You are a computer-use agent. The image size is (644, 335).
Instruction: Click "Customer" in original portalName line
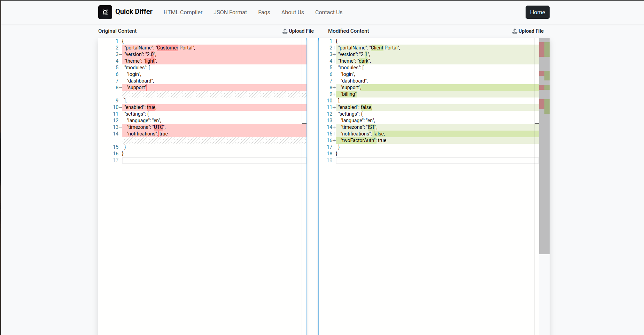168,48
